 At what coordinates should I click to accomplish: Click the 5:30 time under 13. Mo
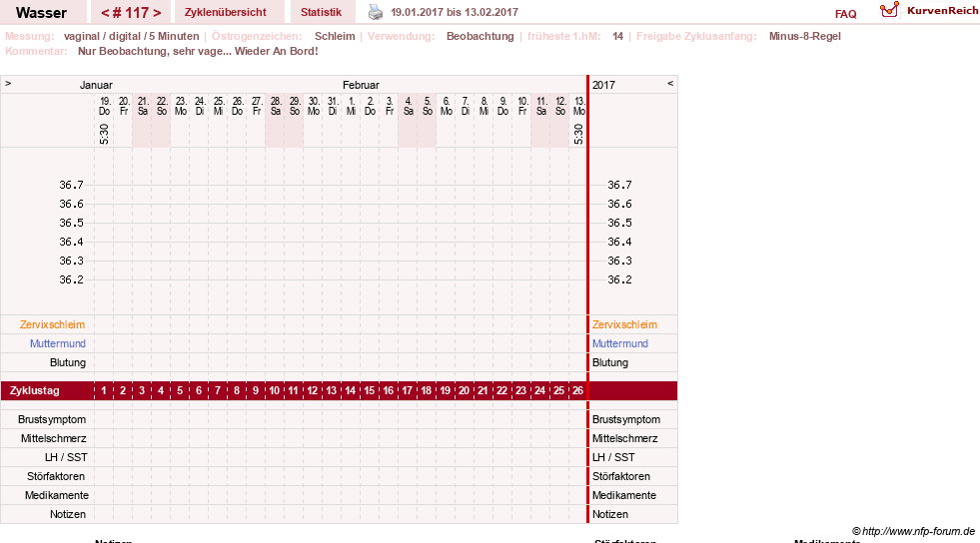[x=578, y=134]
